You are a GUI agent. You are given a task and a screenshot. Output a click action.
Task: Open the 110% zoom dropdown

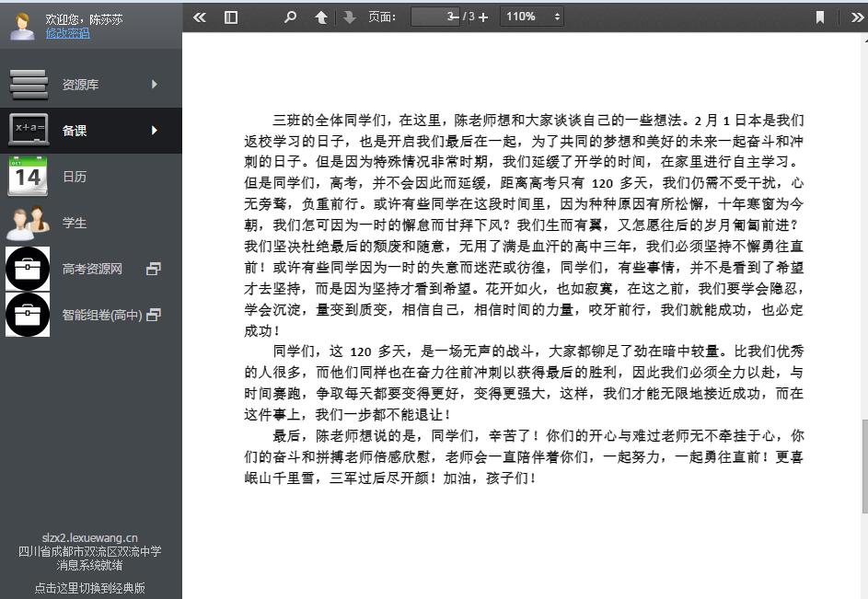[x=532, y=17]
